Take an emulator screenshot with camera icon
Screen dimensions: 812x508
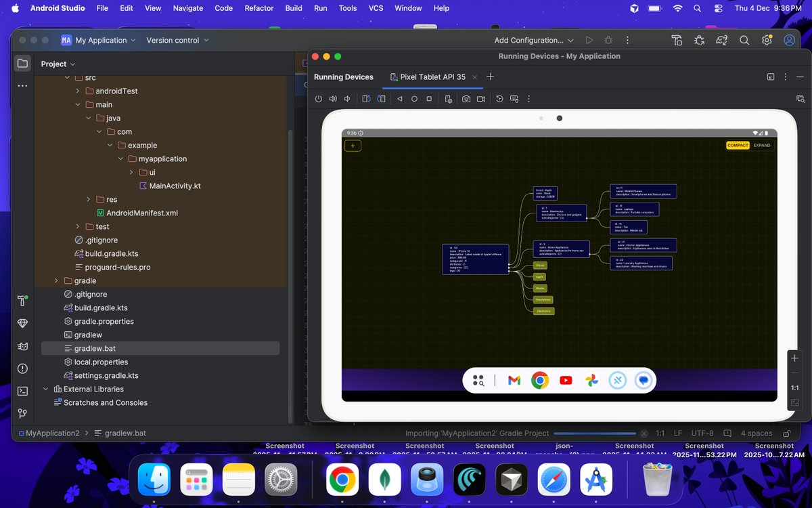(466, 99)
